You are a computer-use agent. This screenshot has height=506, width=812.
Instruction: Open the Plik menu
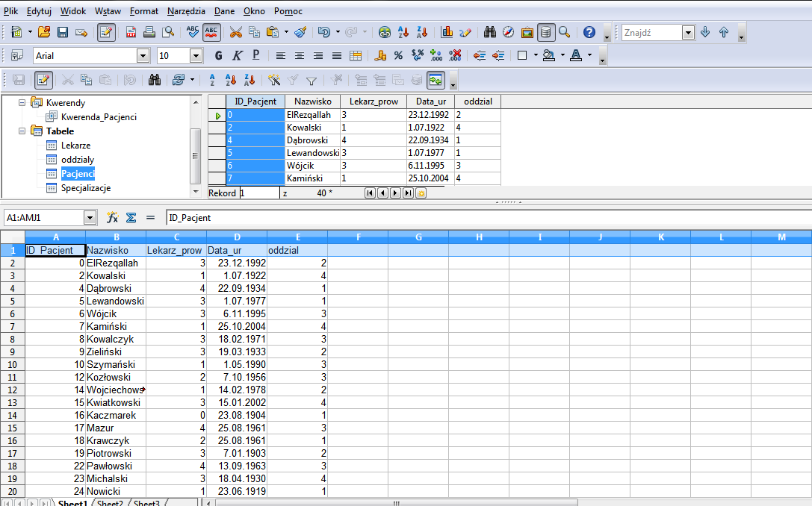pyautogui.click(x=11, y=11)
